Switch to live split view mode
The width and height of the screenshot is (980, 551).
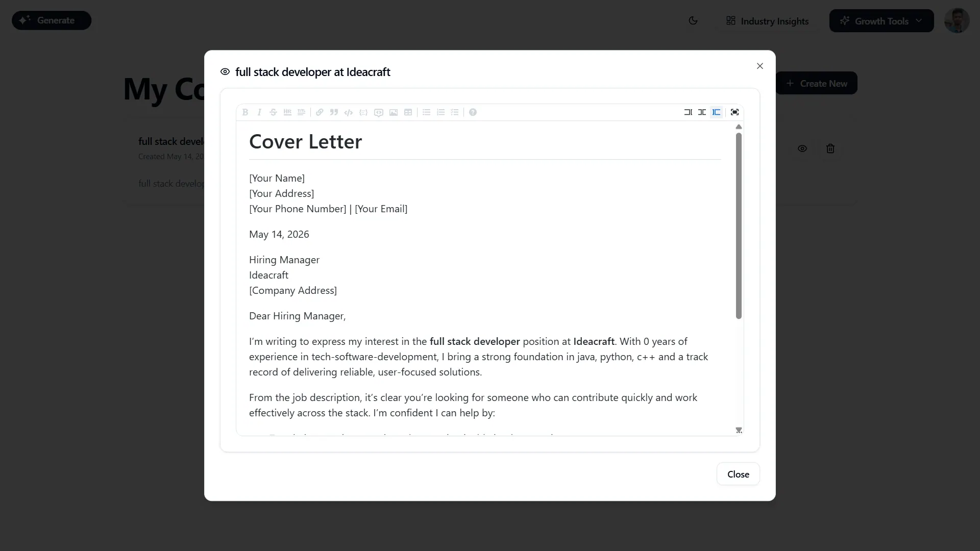pyautogui.click(x=702, y=112)
